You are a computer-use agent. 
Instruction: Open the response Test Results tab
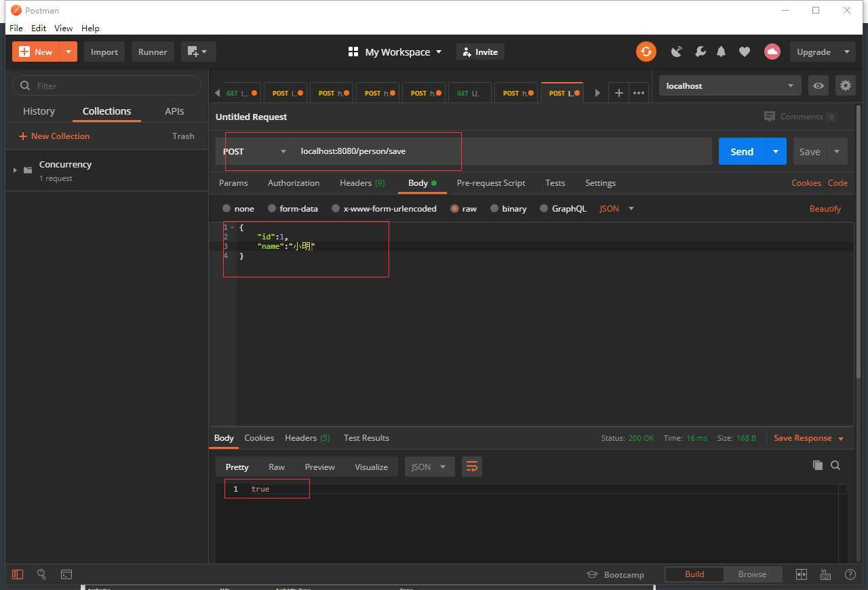click(366, 438)
